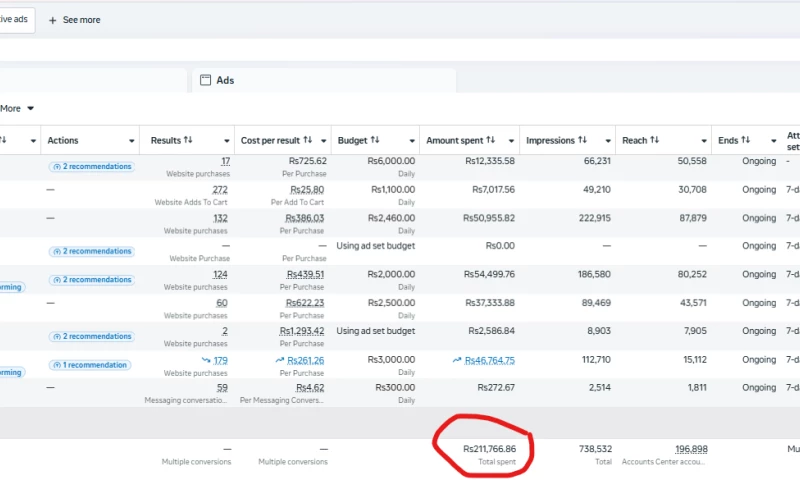Open the 1 recommendation badge
This screenshot has height=480, width=800.
(90, 365)
